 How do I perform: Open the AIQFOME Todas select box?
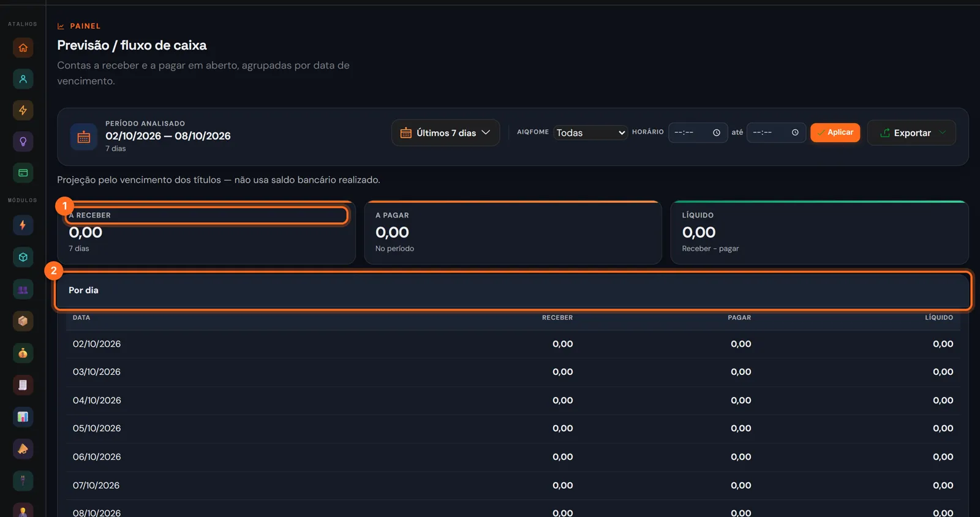point(590,132)
